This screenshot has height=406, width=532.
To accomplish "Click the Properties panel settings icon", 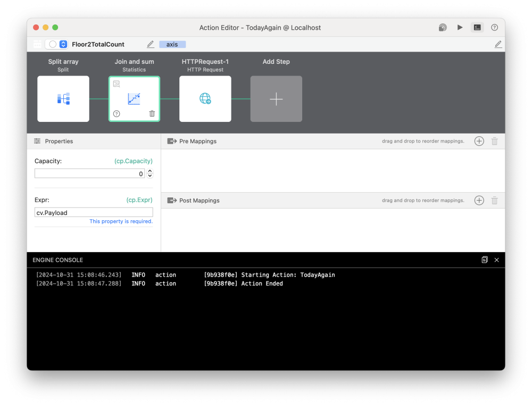I will (x=37, y=141).
